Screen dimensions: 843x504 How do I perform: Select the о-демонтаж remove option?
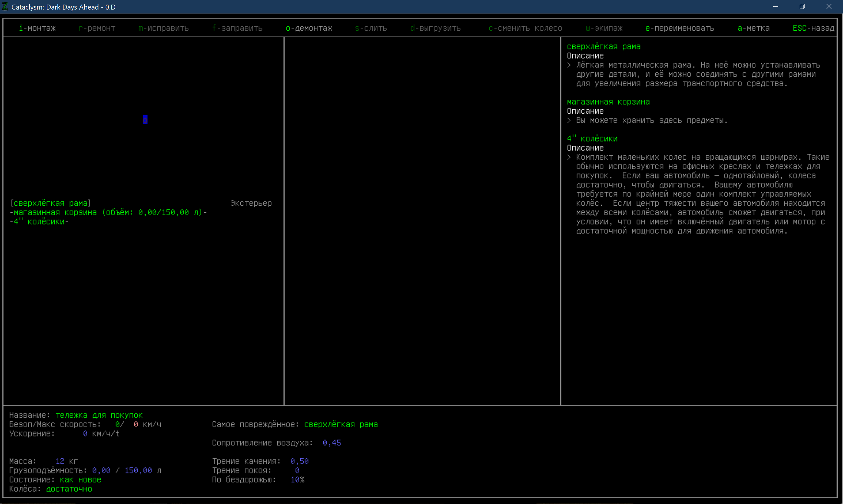click(309, 28)
